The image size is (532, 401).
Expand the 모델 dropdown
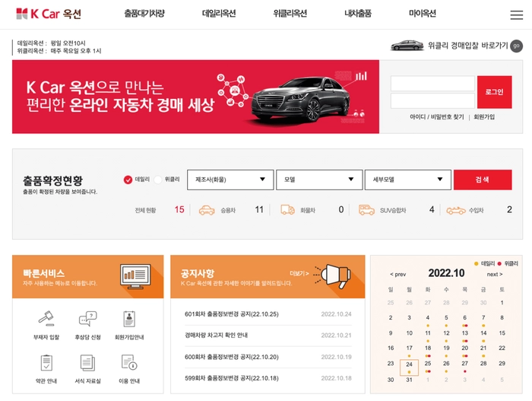[x=319, y=180]
